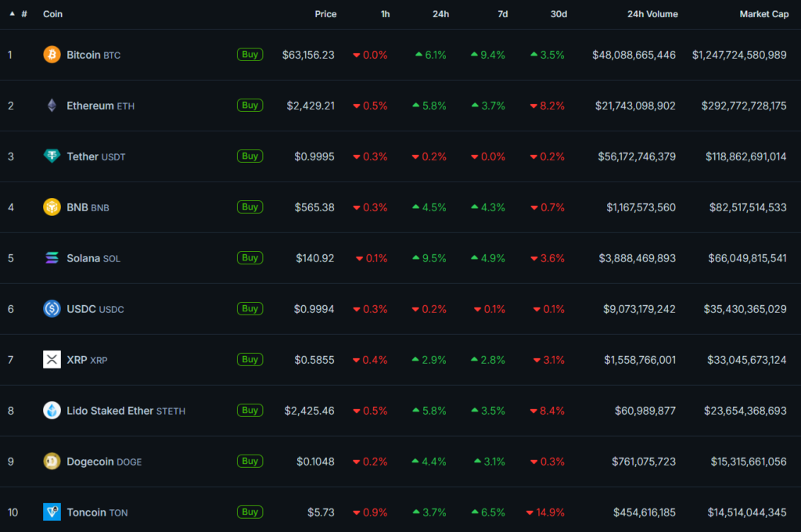The width and height of the screenshot is (801, 532).
Task: Click the Dogecoin logo icon
Action: pyautogui.click(x=52, y=462)
